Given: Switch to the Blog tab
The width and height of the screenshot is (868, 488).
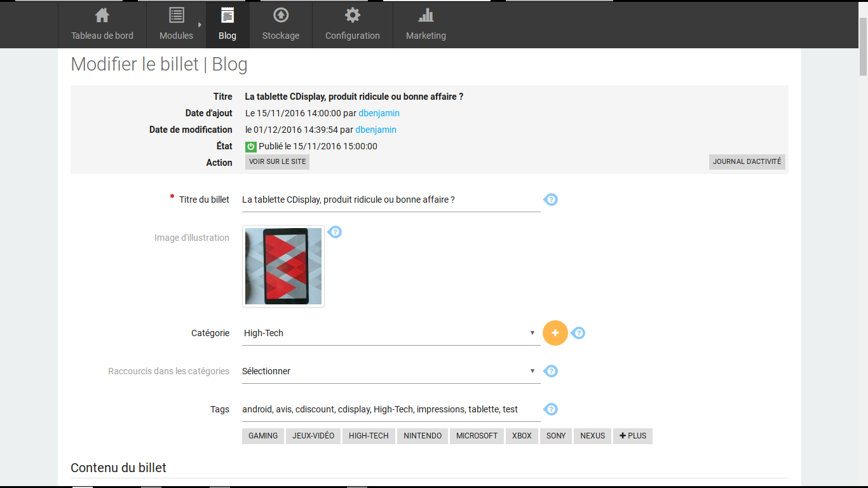Looking at the screenshot, I should pos(227,24).
